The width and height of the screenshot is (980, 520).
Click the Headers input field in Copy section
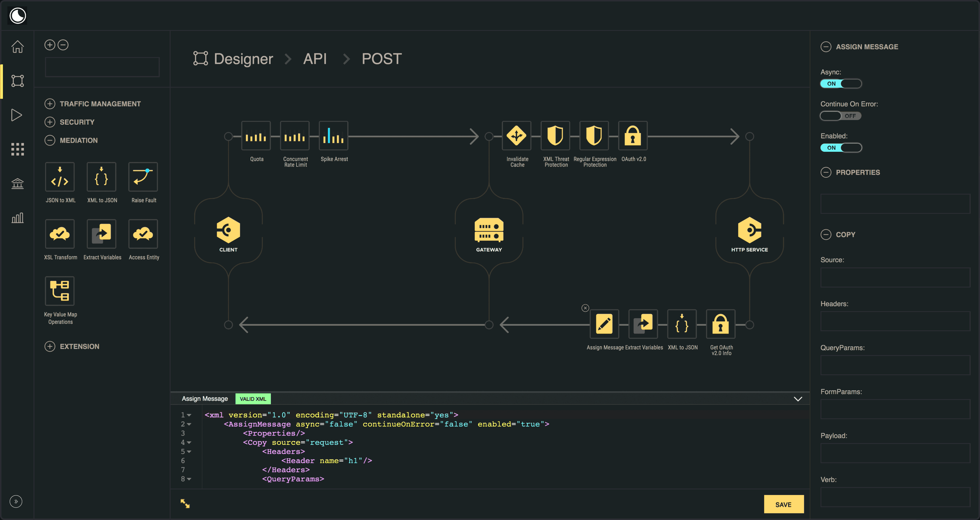895,321
